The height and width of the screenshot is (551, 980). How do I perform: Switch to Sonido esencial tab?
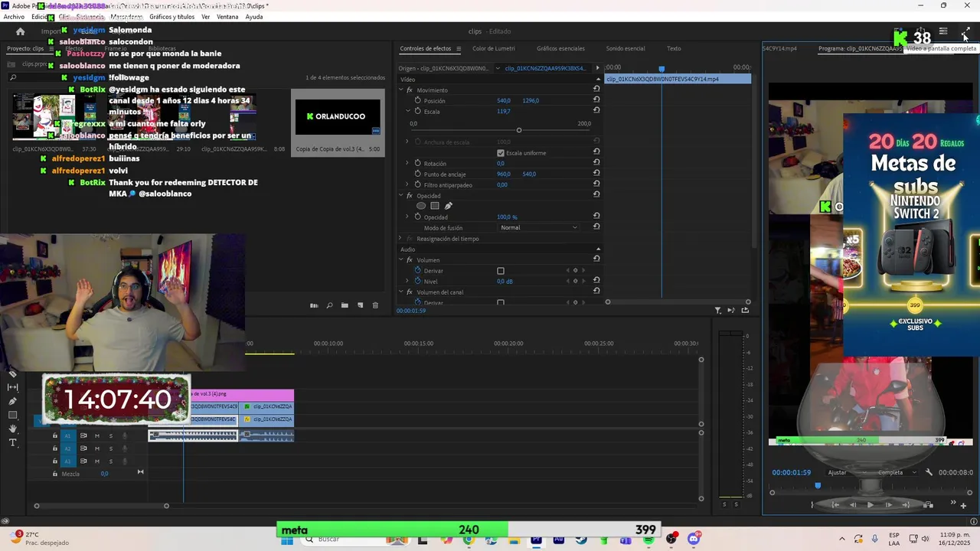pyautogui.click(x=626, y=48)
